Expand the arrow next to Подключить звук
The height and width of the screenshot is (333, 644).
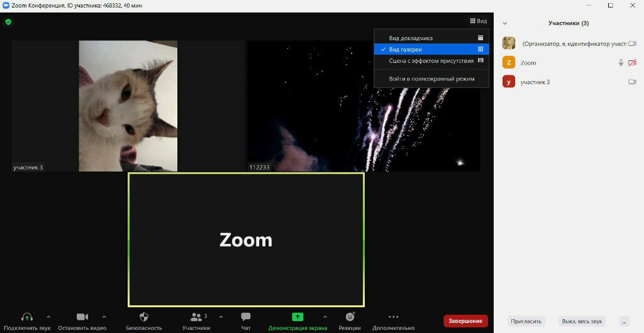48,317
